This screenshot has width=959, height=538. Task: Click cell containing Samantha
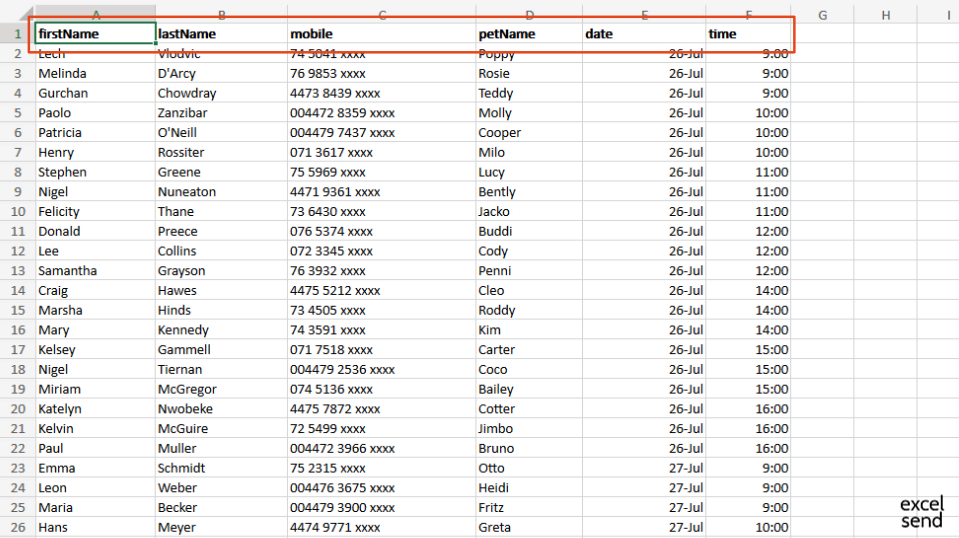(x=95, y=271)
